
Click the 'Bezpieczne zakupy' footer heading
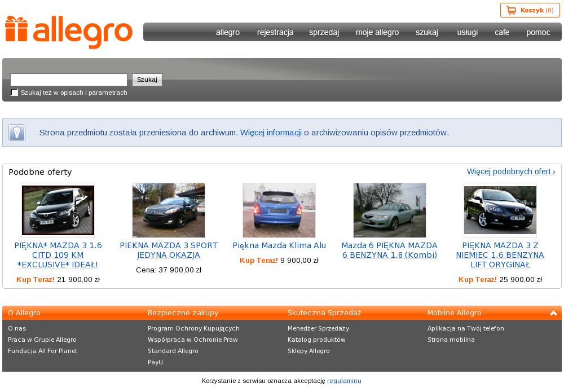tap(183, 313)
